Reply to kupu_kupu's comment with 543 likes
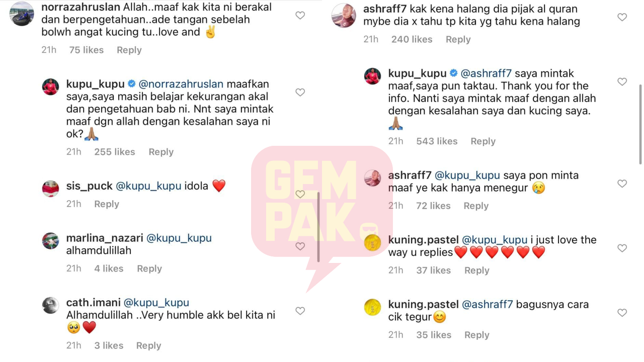This screenshot has width=644, height=362. [483, 141]
